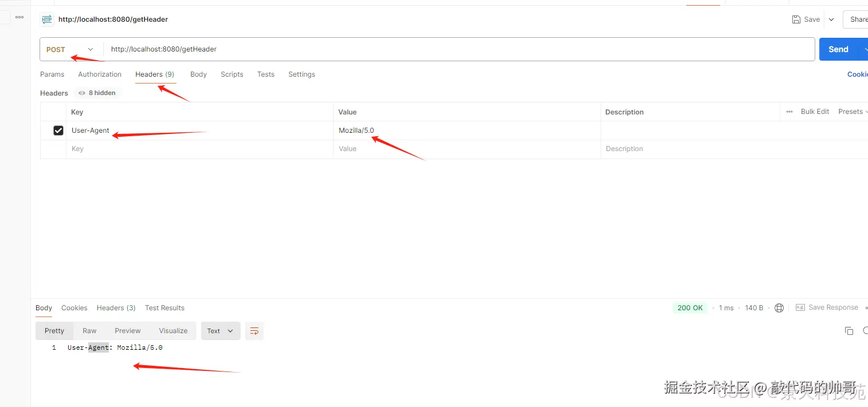Show the 8 hidden headers
868x407 pixels.
tap(97, 93)
